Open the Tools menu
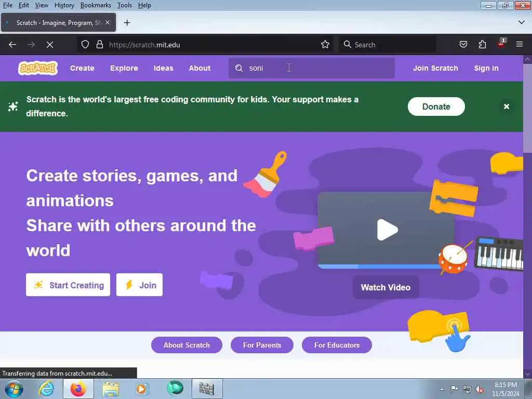 pos(125,5)
